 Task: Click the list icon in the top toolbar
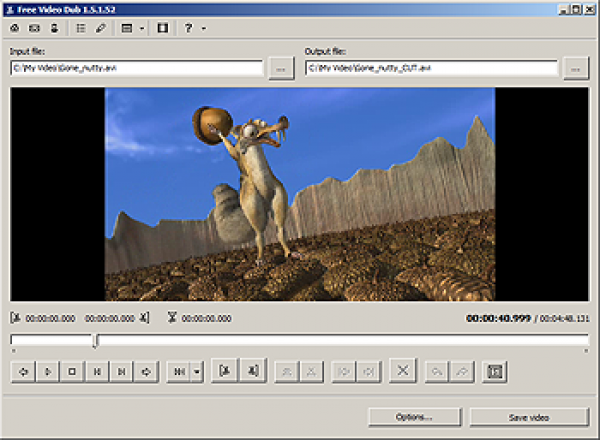click(81, 28)
